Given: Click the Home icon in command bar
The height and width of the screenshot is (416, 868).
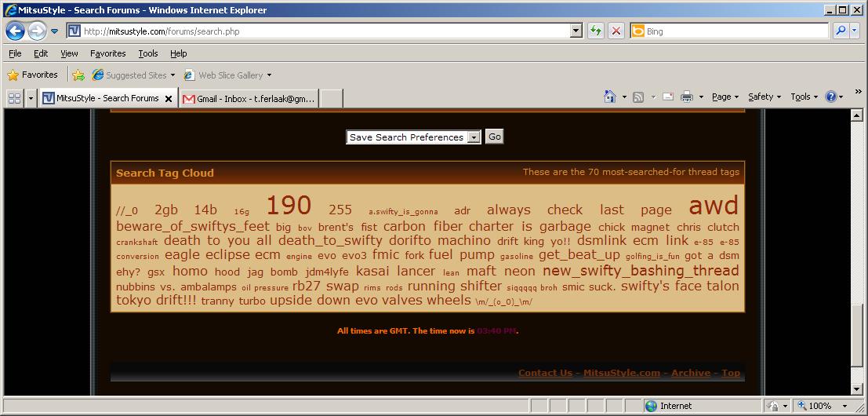Looking at the screenshot, I should click(x=609, y=97).
